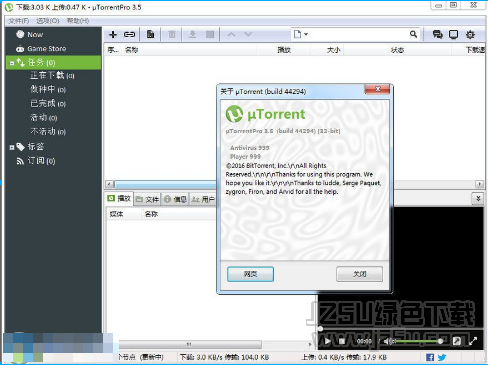Viewport: 488px width, 365px height.
Task: Click the Start download arrow icon
Action: point(192,34)
